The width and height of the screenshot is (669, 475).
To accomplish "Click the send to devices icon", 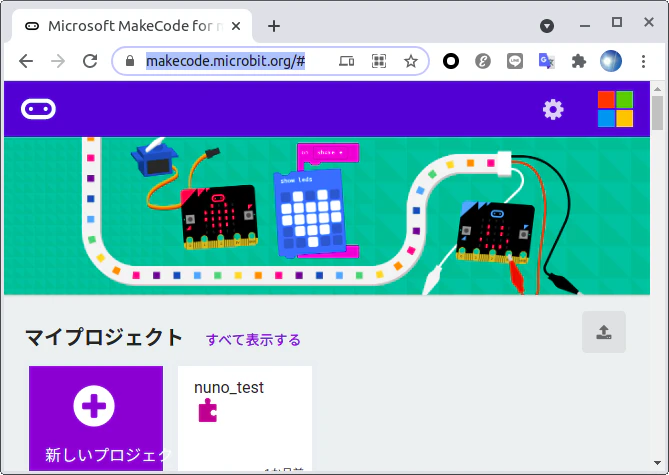I will (346, 61).
